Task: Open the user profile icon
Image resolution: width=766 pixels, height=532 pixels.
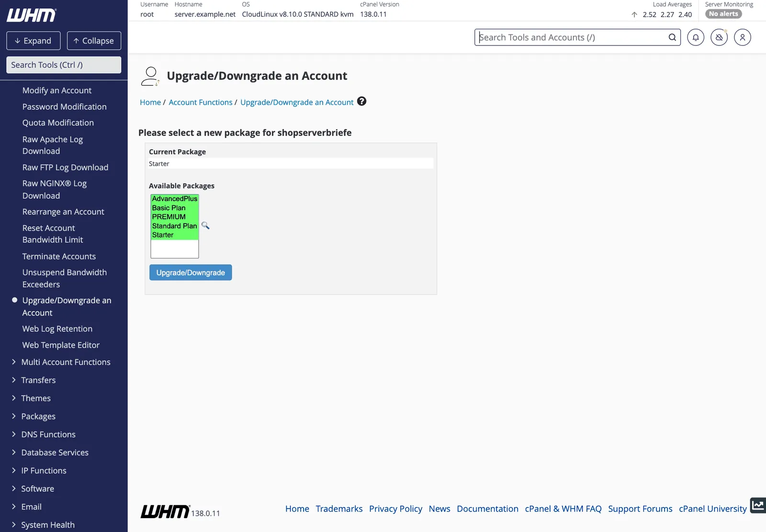Action: tap(743, 37)
